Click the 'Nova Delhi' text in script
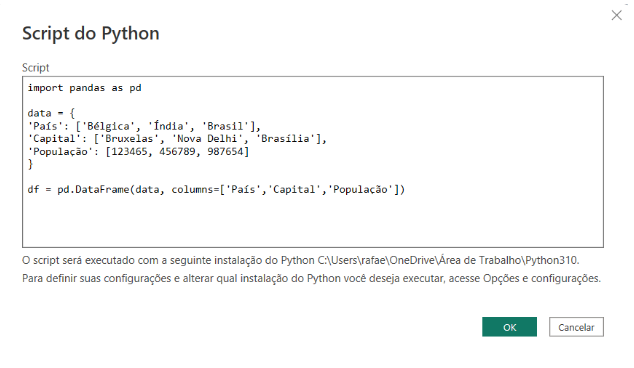The height and width of the screenshot is (368, 634). (207, 139)
